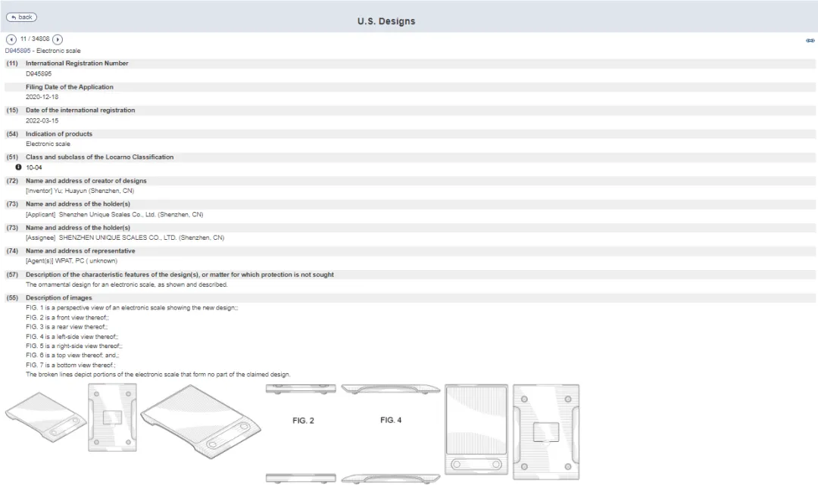Select the ornamental design description sentence
Viewport: 818px width, 504px height.
tap(126, 285)
